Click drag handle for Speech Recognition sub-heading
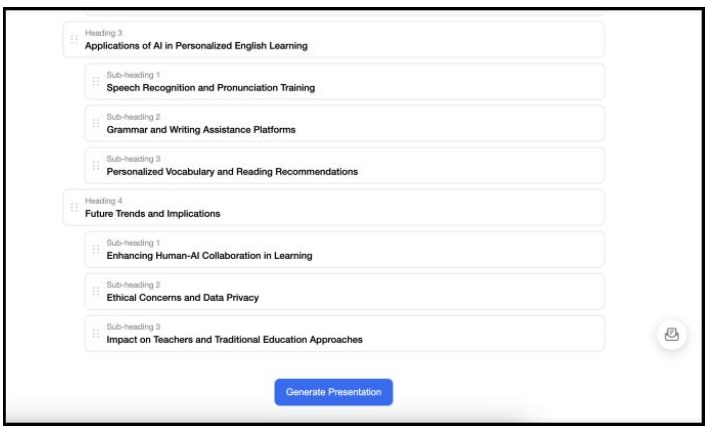The width and height of the screenshot is (707, 427). point(95,82)
